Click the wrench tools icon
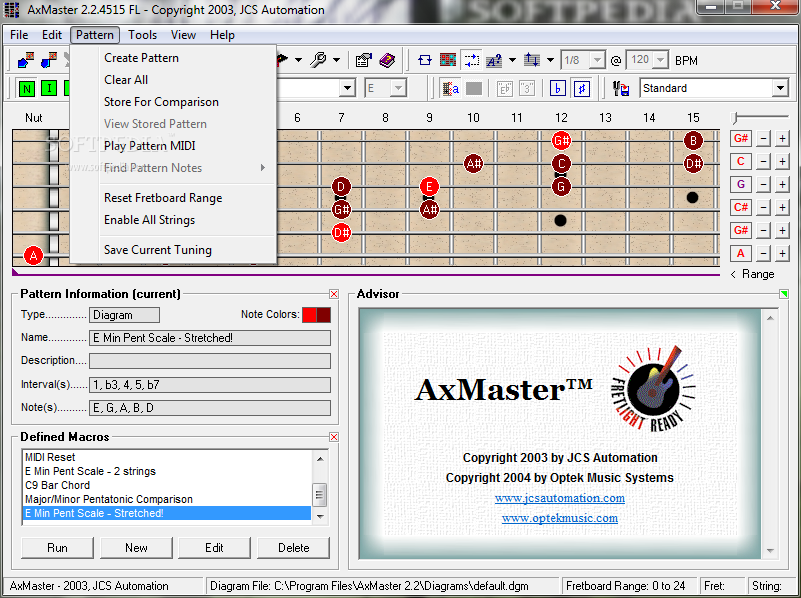 [318, 60]
